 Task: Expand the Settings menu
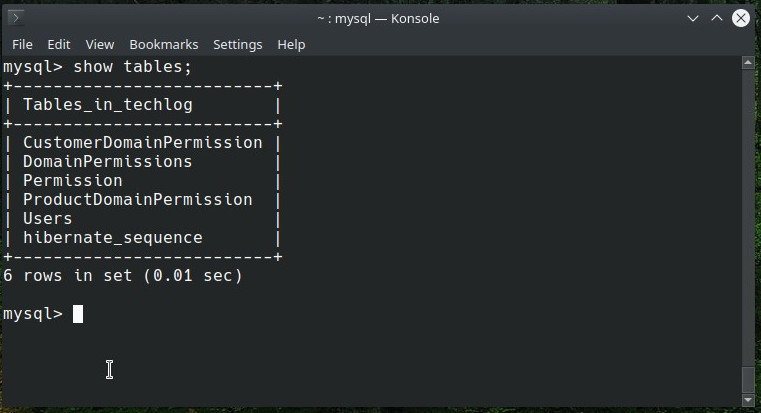(x=237, y=45)
